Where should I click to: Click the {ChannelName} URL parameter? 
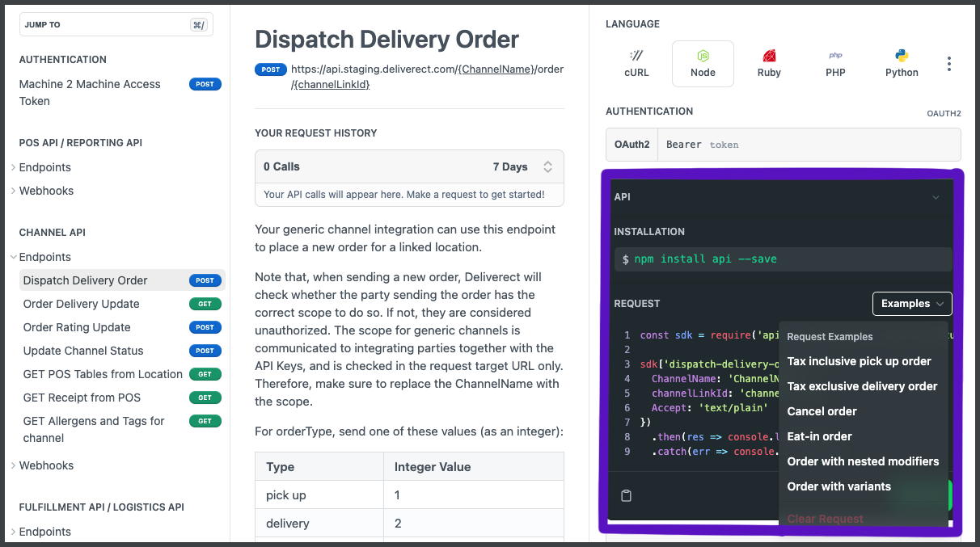(496, 69)
